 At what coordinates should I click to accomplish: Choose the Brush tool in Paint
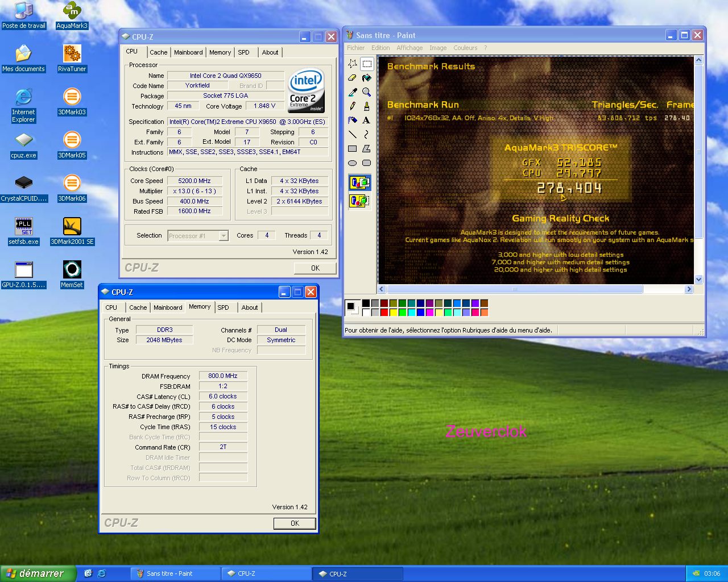[367, 106]
